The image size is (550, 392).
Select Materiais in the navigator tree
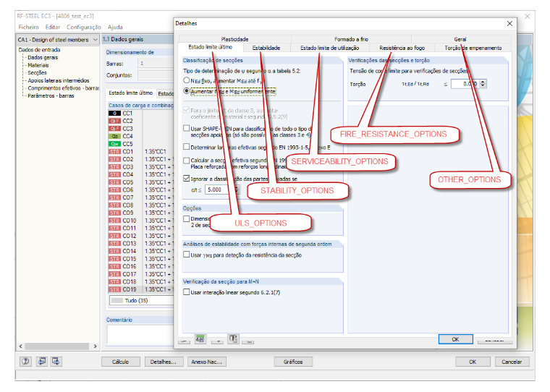pyautogui.click(x=38, y=65)
